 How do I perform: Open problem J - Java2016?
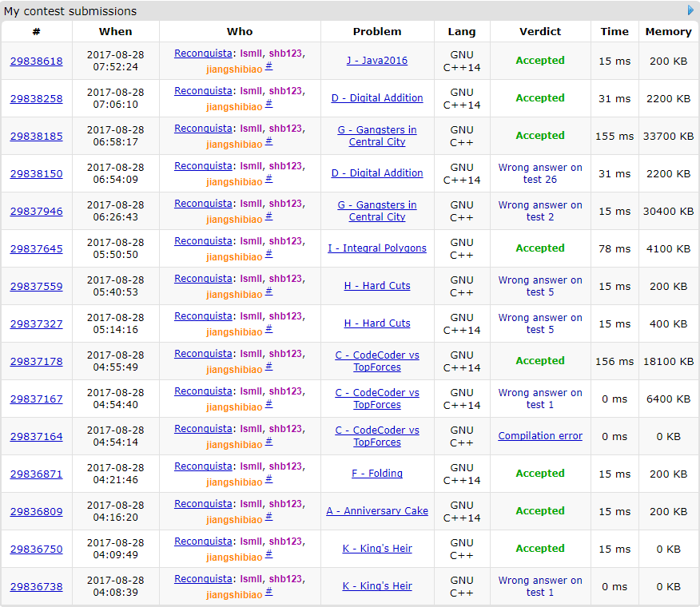point(377,61)
